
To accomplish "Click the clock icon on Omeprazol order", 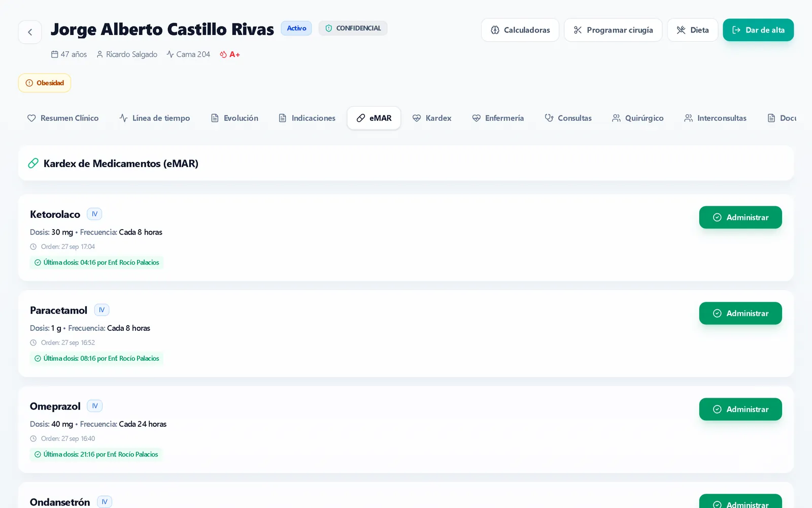I will [33, 439].
